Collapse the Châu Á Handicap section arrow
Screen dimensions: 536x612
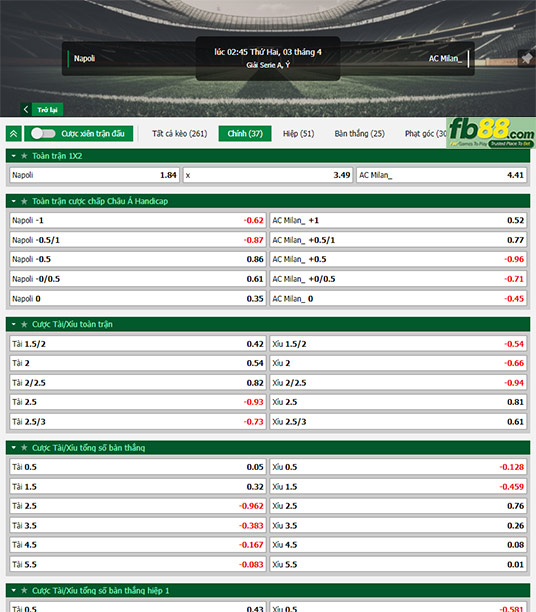14,201
